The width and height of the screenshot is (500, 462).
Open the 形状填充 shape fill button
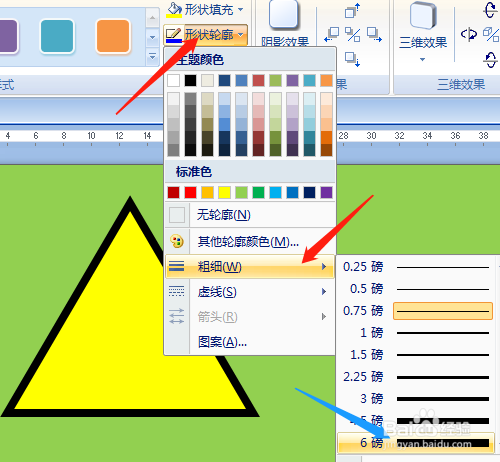[206, 9]
